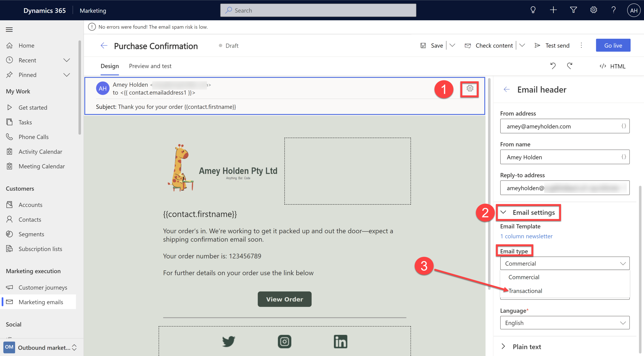Click the email header settings gear icon
The width and height of the screenshot is (644, 356).
point(470,89)
